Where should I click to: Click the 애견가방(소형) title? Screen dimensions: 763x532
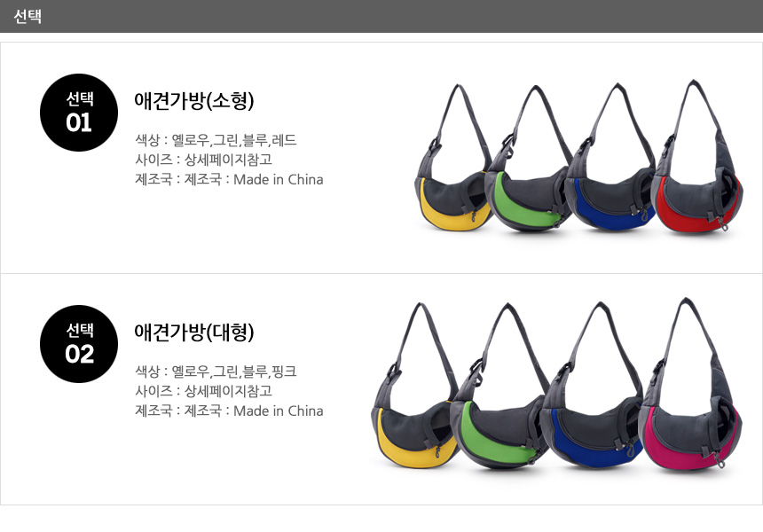point(194,101)
